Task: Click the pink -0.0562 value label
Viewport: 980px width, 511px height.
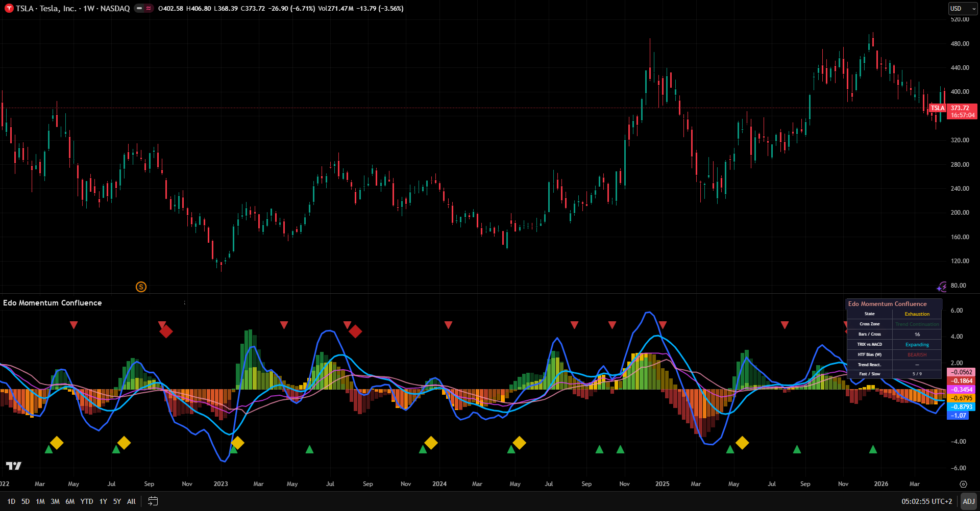Action: pos(962,372)
